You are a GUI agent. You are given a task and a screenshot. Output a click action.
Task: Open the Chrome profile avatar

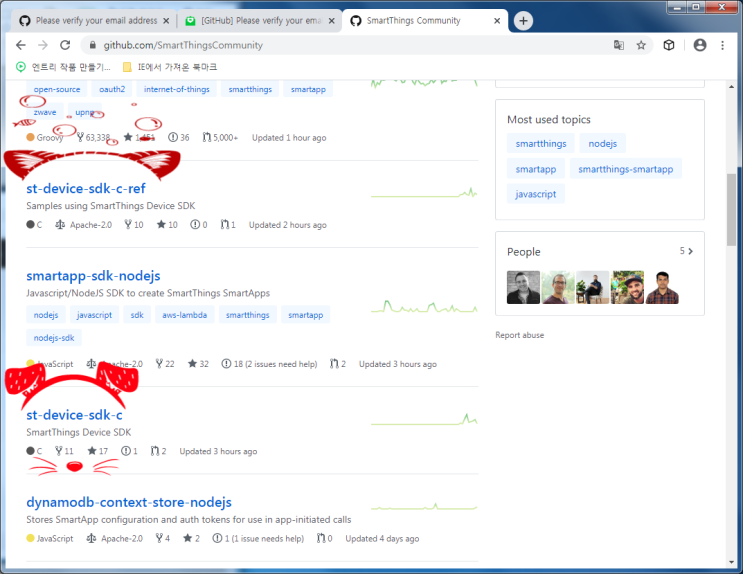tap(699, 45)
